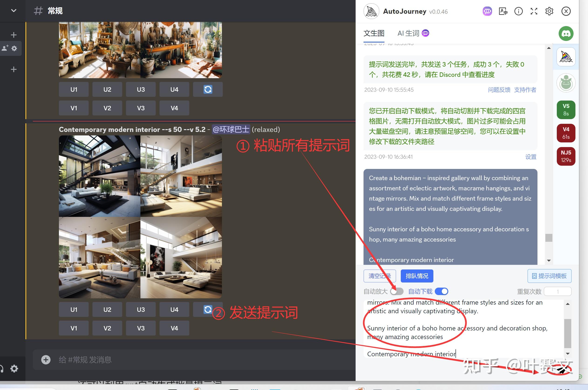The height and width of the screenshot is (390, 588).
Task: Reroll the Contemporary modern interior grid
Action: click(208, 309)
